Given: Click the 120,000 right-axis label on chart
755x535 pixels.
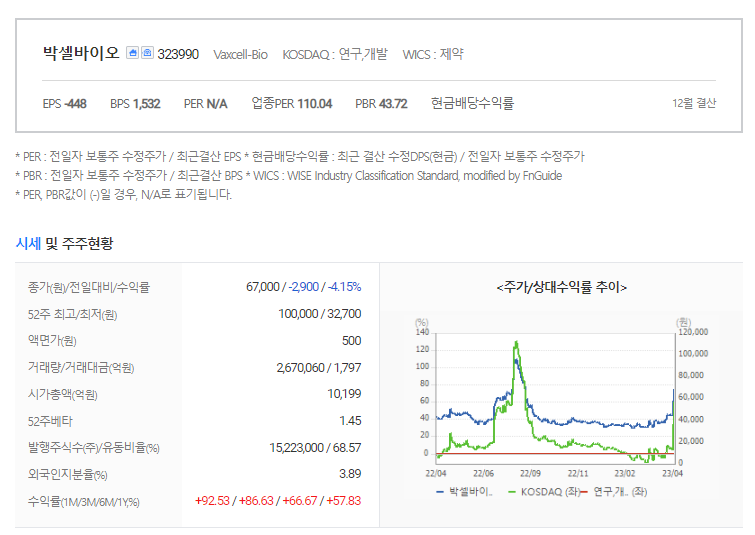Looking at the screenshot, I should [693, 332].
